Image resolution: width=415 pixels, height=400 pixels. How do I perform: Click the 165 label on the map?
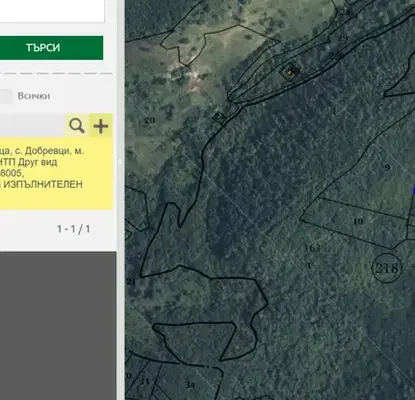click(312, 248)
